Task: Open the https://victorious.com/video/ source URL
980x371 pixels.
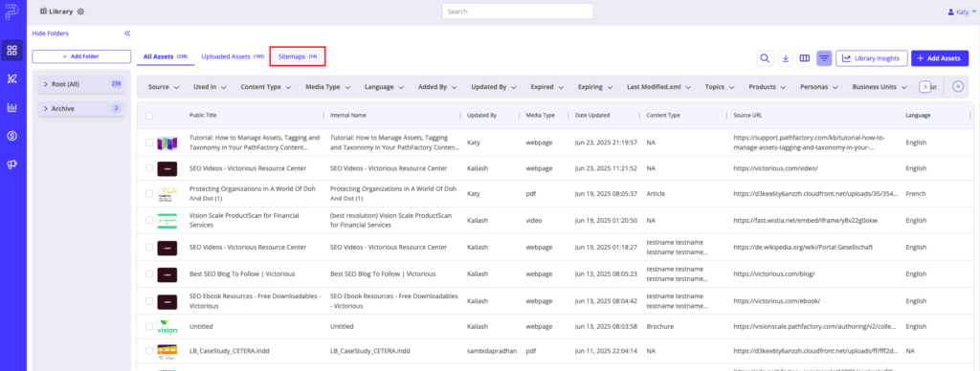Action: (x=775, y=168)
